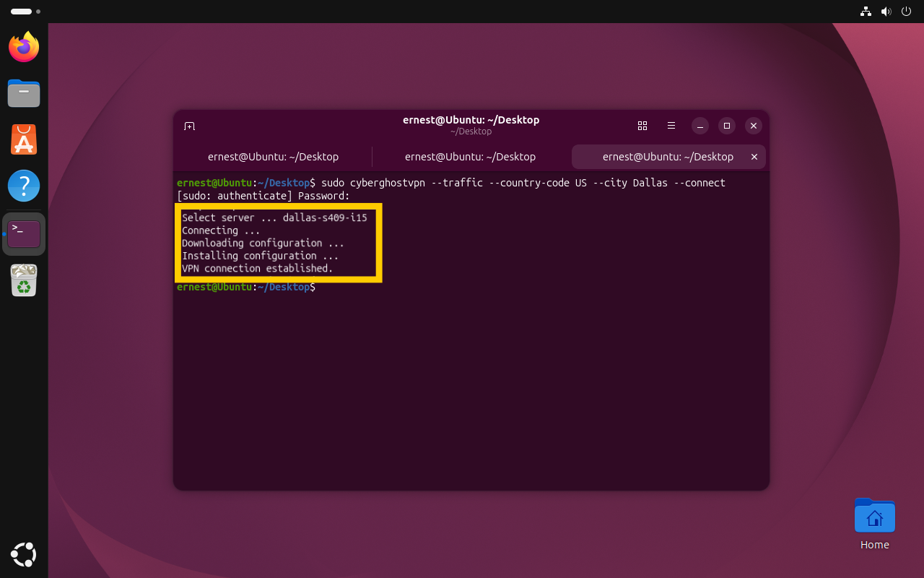Open the terminal hamburger menu

pyautogui.click(x=671, y=126)
